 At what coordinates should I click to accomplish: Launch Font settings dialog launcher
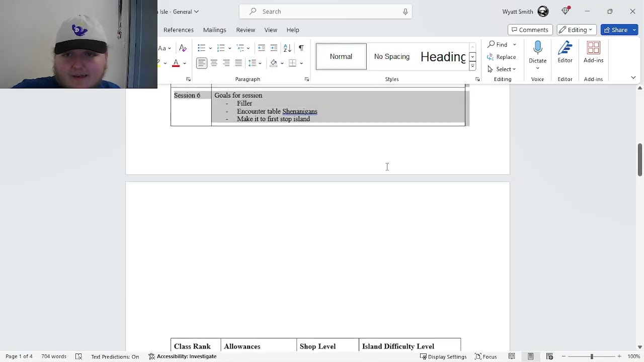pos(188,79)
